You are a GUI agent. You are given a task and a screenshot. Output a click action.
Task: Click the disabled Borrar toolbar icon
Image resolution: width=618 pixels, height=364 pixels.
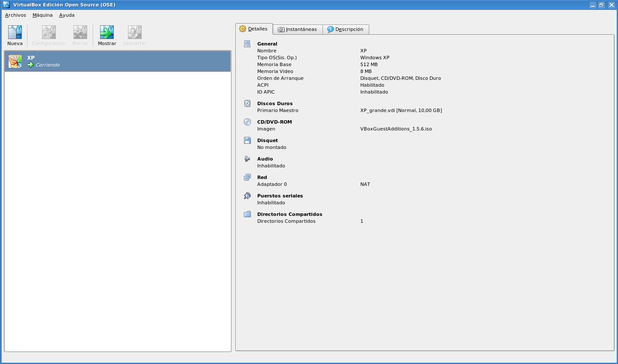(x=80, y=32)
